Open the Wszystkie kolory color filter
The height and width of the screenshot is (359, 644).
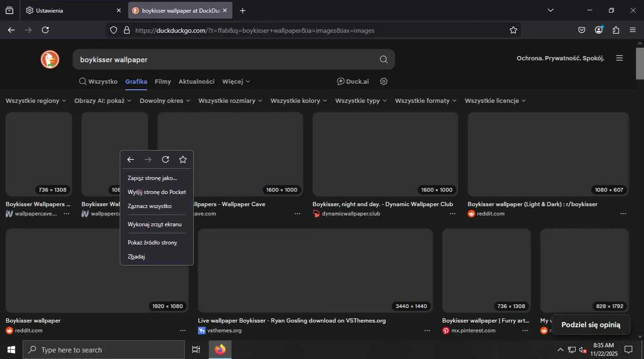pyautogui.click(x=299, y=101)
